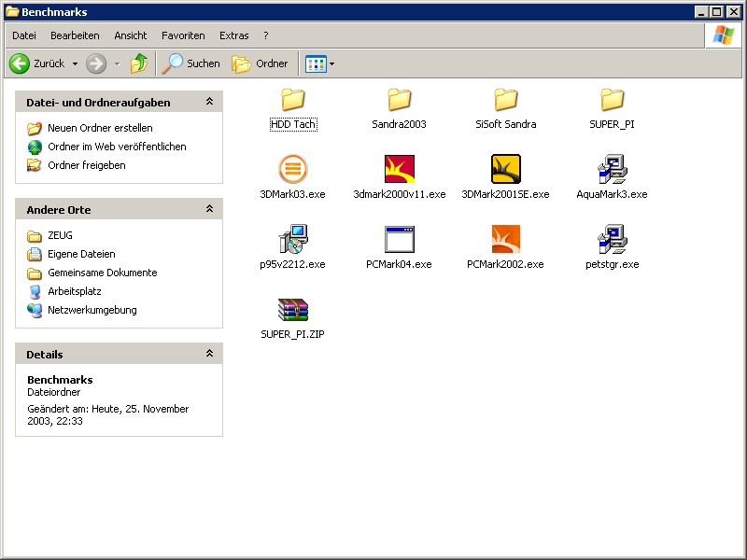The image size is (747, 560).
Task: Select the HDD Tach folder icon
Action: 292,99
